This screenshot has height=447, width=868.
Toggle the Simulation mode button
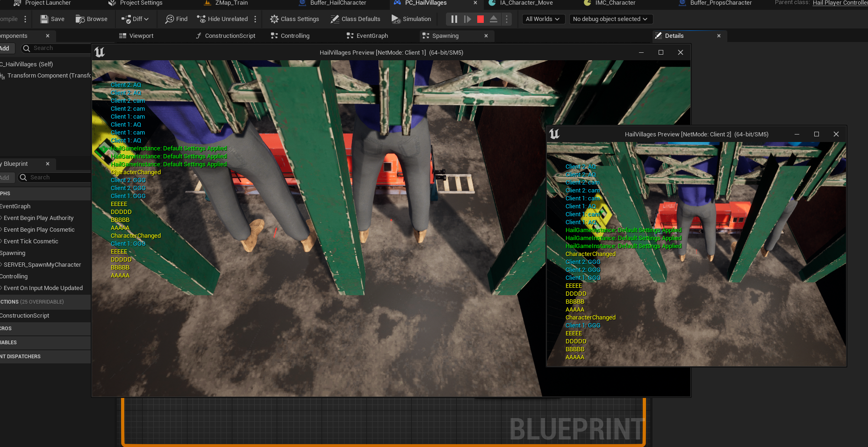click(x=411, y=19)
